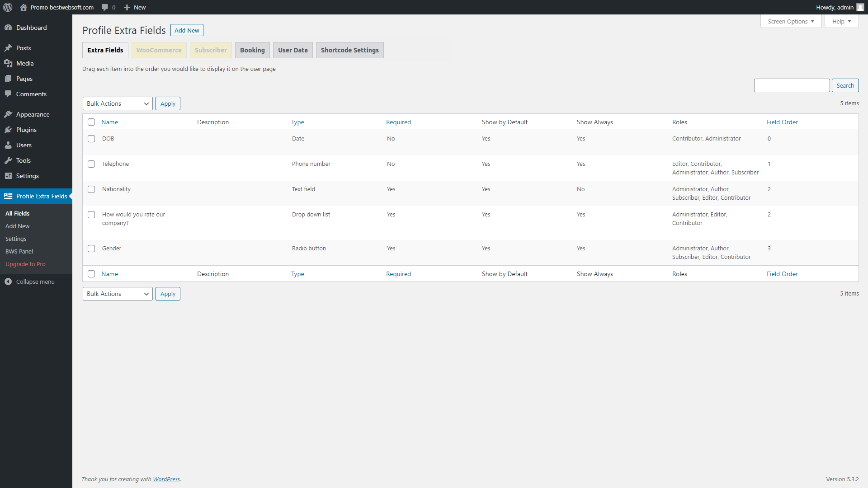
Task: Open the Upgrade to Pro link
Action: (25, 264)
